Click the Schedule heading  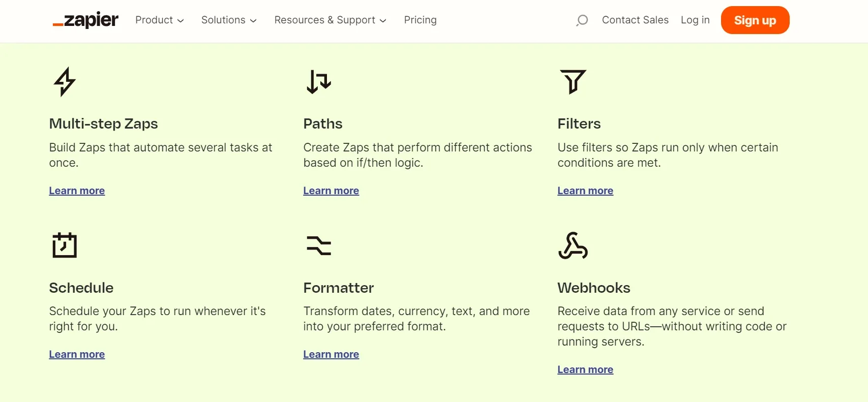(x=81, y=288)
